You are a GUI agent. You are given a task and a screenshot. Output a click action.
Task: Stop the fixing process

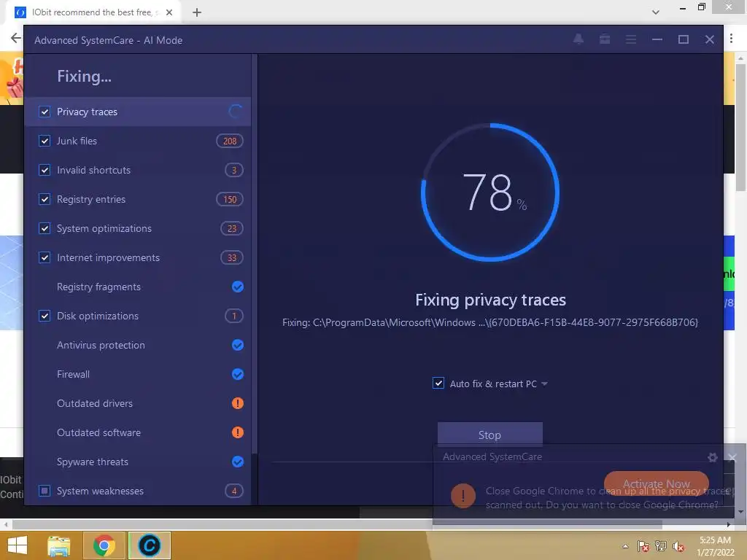[x=489, y=435]
